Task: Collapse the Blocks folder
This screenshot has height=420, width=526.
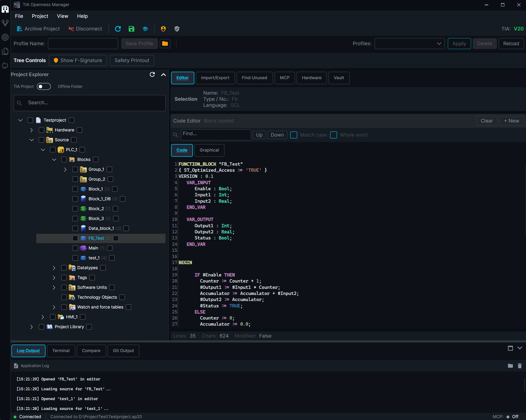Action: tap(54, 160)
